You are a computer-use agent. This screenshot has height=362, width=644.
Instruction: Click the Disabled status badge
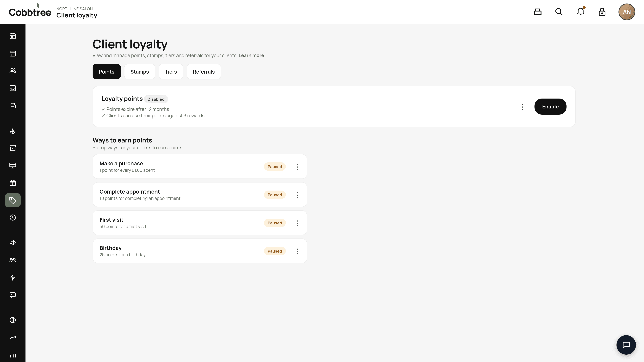tap(156, 99)
